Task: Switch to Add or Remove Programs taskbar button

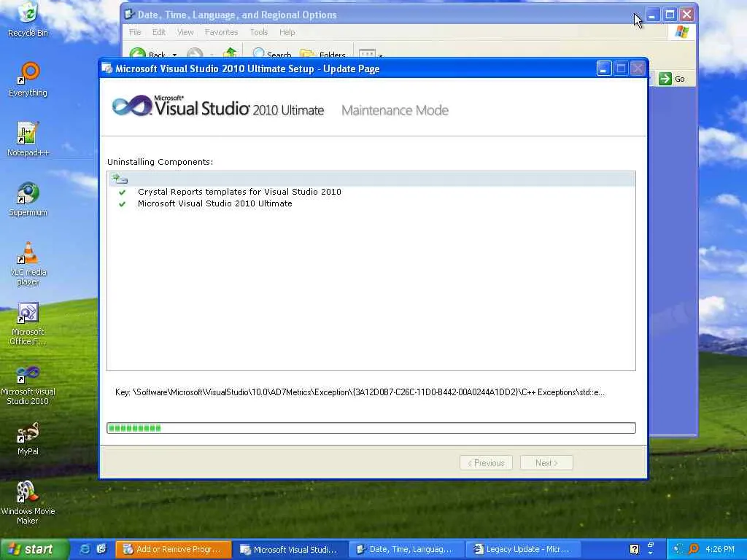Action: (174, 549)
